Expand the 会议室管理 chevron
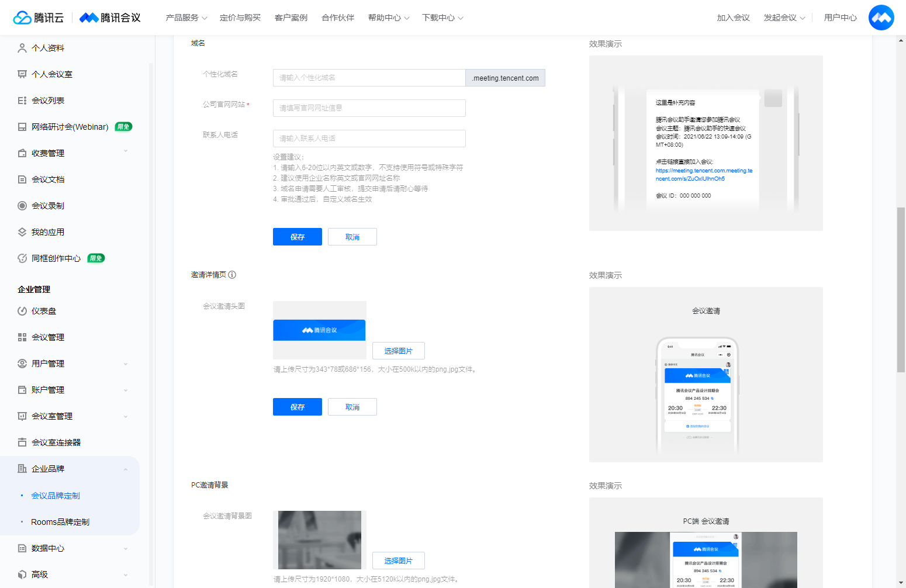The width and height of the screenshot is (906, 588). (x=126, y=416)
